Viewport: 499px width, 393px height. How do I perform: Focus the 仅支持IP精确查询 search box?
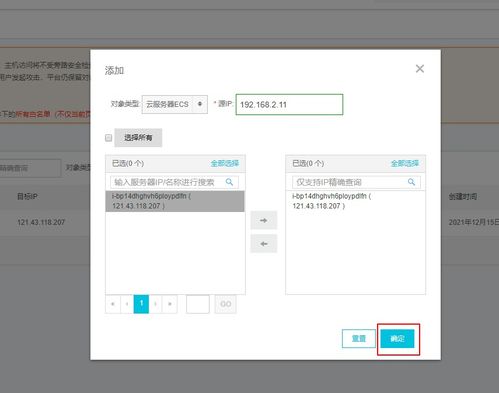(x=356, y=182)
